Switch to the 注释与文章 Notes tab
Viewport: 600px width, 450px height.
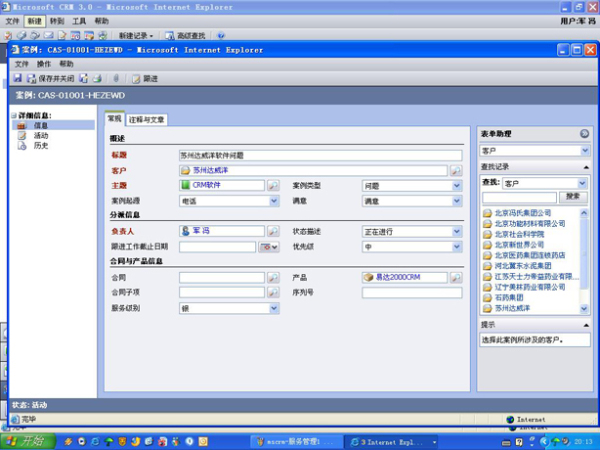(146, 120)
